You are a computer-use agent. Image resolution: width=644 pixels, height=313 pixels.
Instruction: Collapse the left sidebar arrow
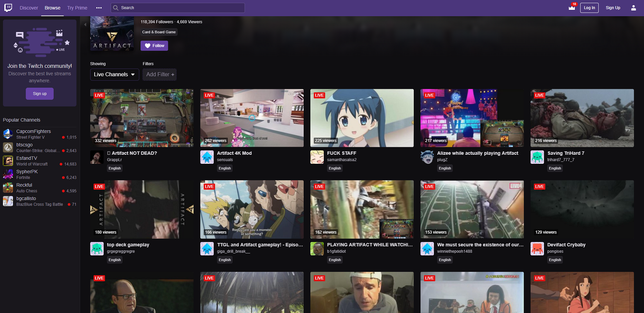click(85, 24)
